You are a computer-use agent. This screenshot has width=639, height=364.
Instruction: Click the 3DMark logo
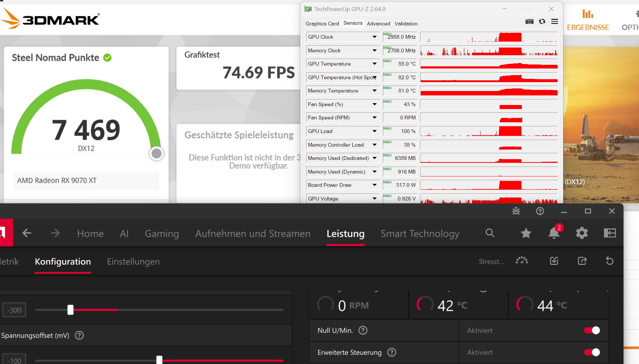coord(50,18)
